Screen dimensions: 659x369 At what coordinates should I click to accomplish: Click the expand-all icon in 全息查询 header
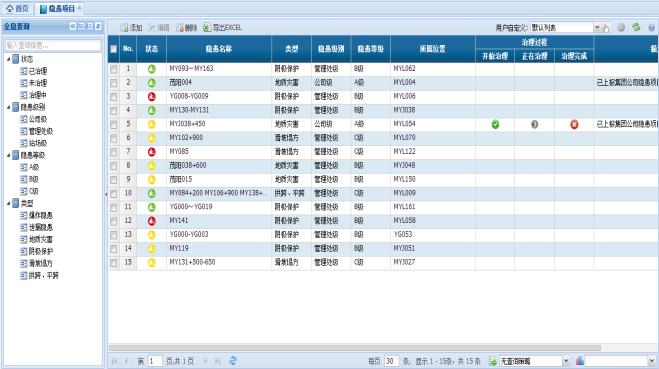click(x=82, y=26)
